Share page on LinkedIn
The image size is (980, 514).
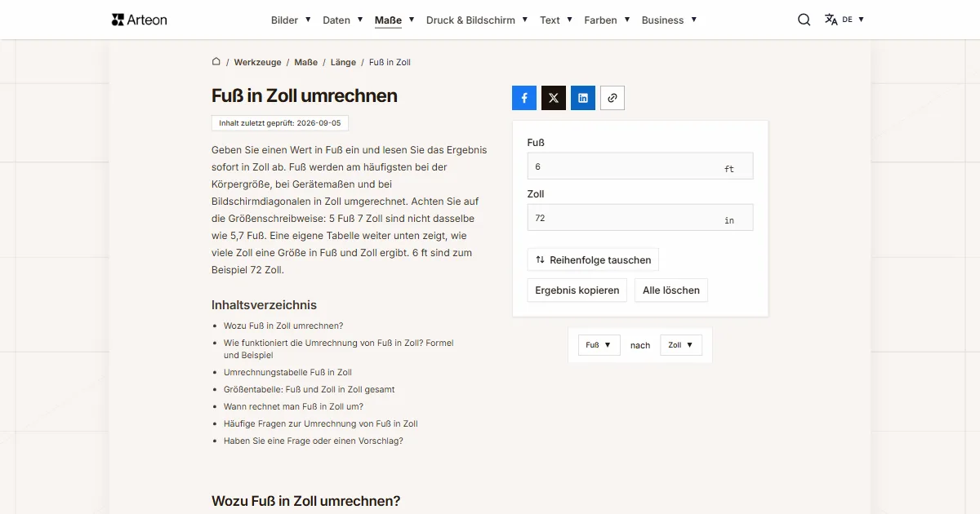click(x=583, y=98)
